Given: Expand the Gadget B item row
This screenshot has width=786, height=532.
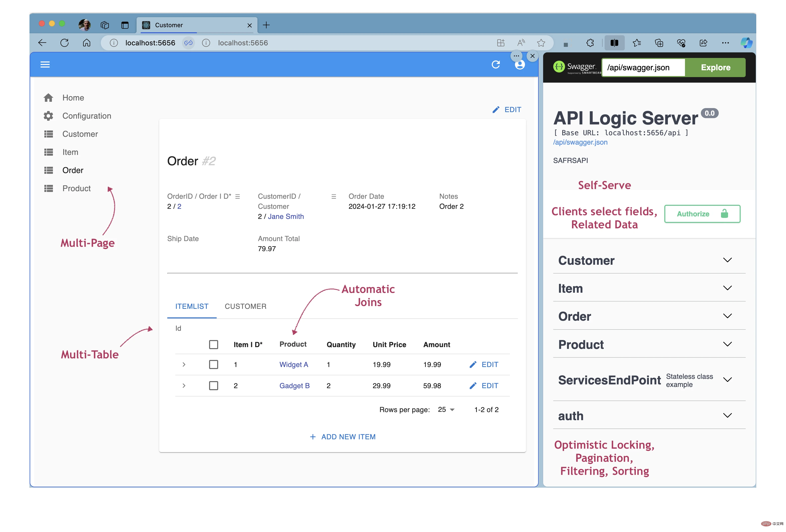Looking at the screenshot, I should pos(184,386).
